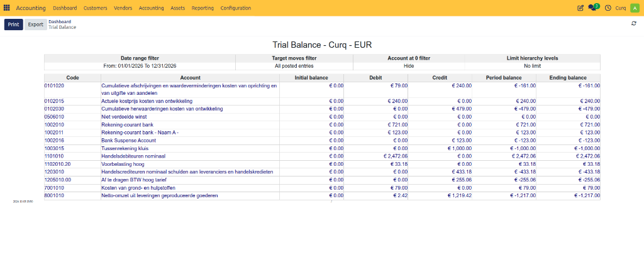The height and width of the screenshot is (255, 644).
Task: Click the Account column header
Action: (190, 77)
